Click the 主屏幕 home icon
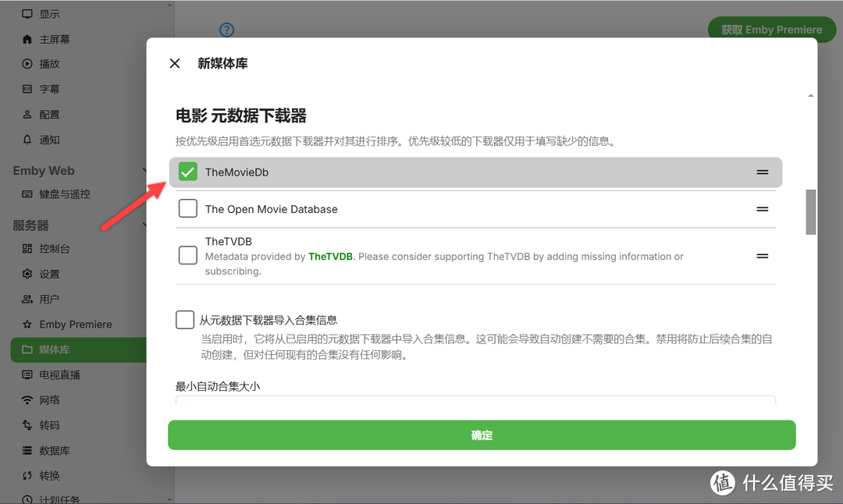Screen dimensions: 843x504 (27, 39)
